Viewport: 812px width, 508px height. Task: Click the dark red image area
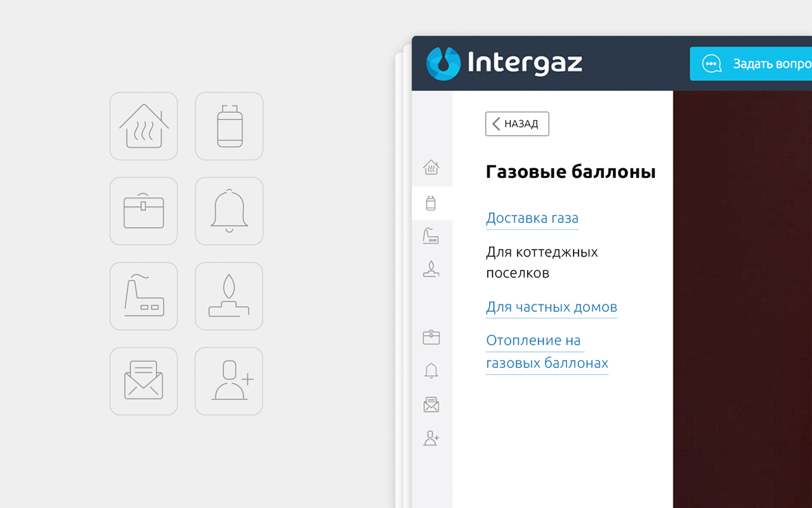(742, 299)
